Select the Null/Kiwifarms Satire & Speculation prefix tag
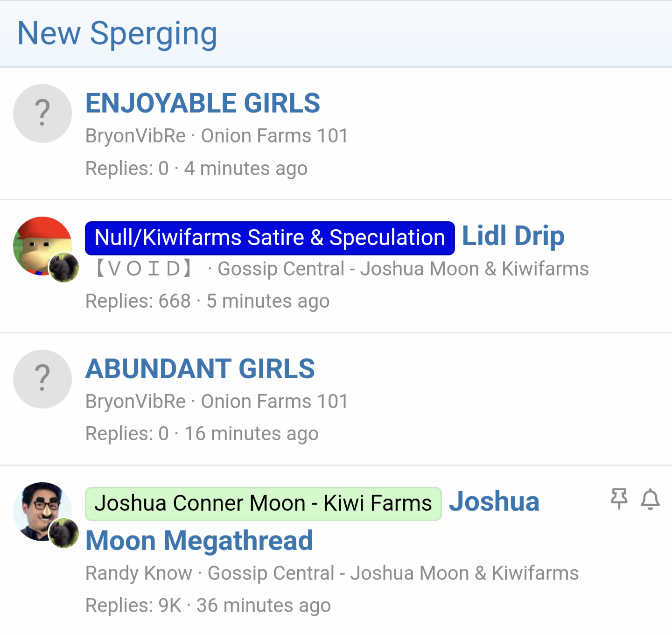 coord(270,238)
